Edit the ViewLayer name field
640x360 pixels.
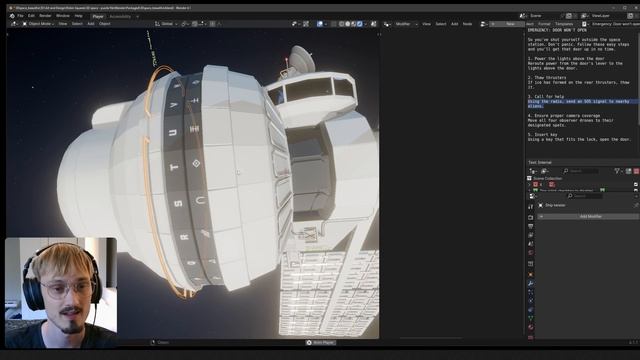(608, 16)
